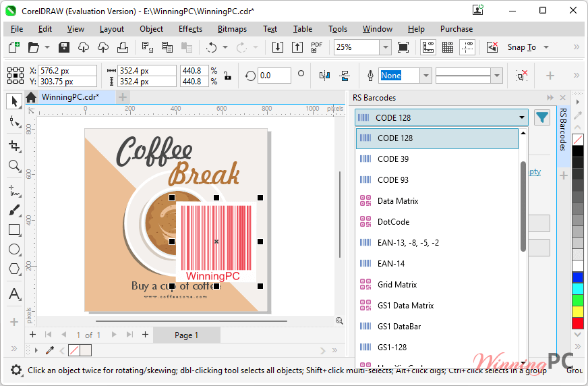
Task: Click the eyedropper in document palette
Action: tap(49, 350)
